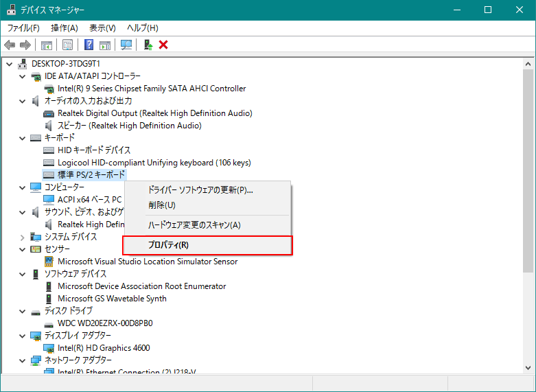The image size is (536, 392).
Task: Collapse the コンピューター category
Action: pos(23,187)
